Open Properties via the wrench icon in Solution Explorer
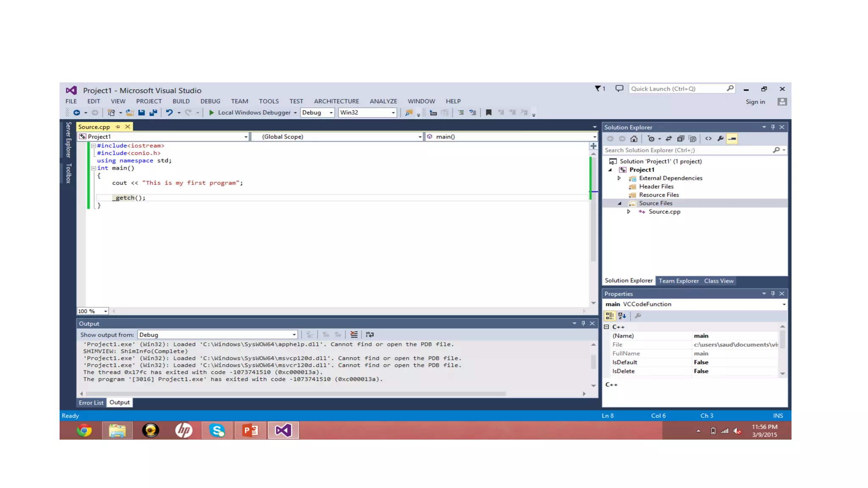 click(x=721, y=139)
